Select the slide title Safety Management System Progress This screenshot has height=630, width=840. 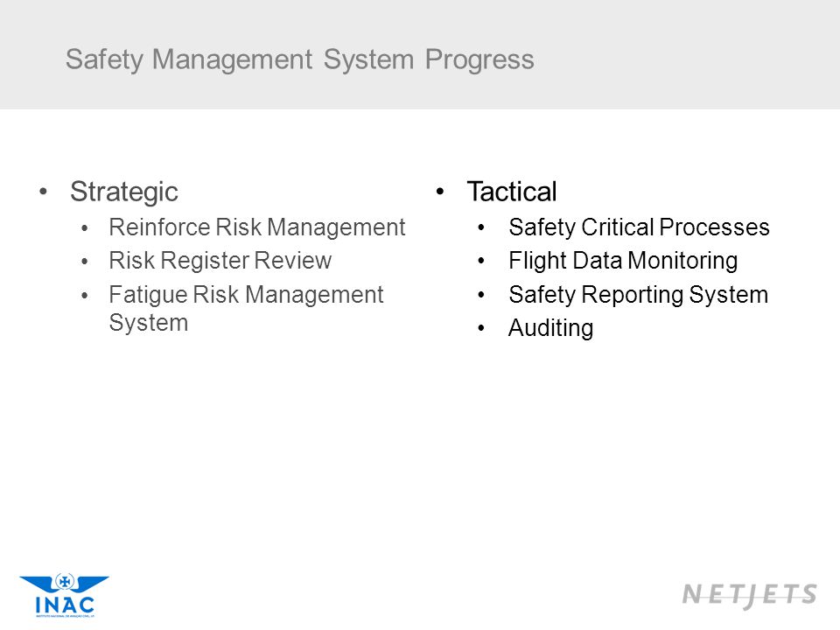[299, 59]
